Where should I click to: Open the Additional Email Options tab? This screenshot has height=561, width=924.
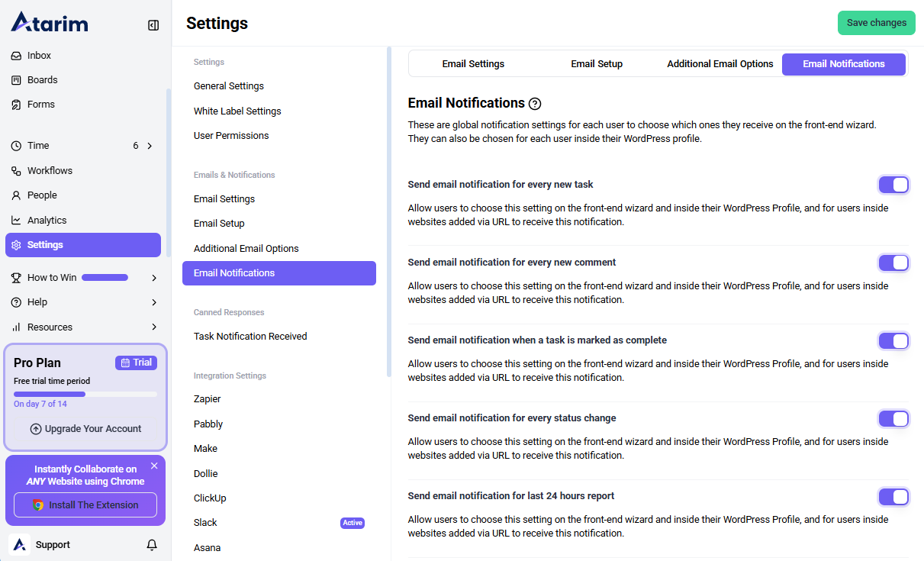[x=720, y=64]
